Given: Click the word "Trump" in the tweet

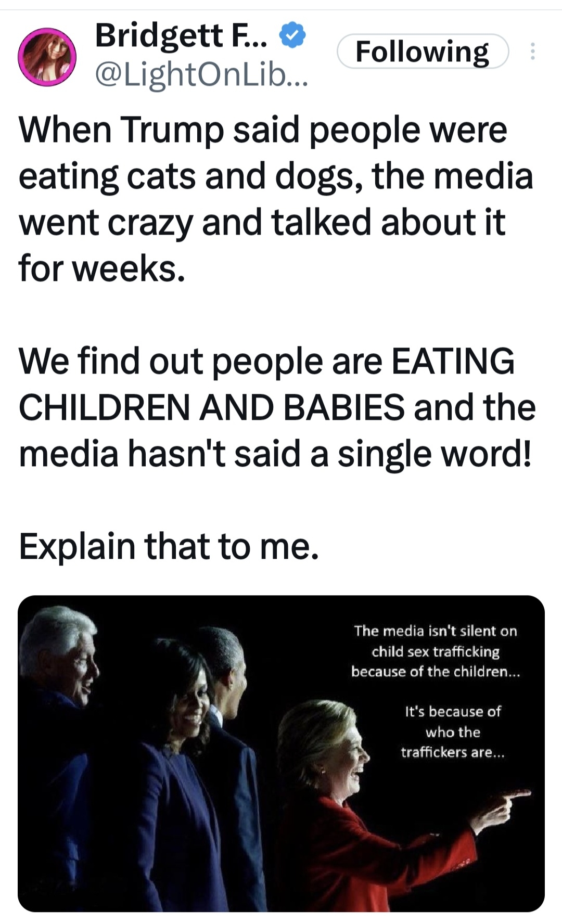Looking at the screenshot, I should 173,130.
